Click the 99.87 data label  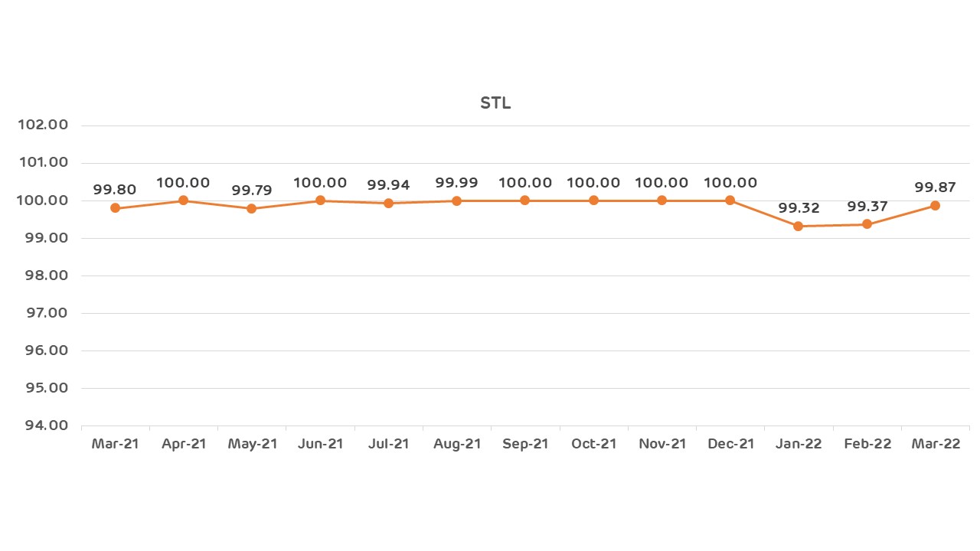click(935, 187)
